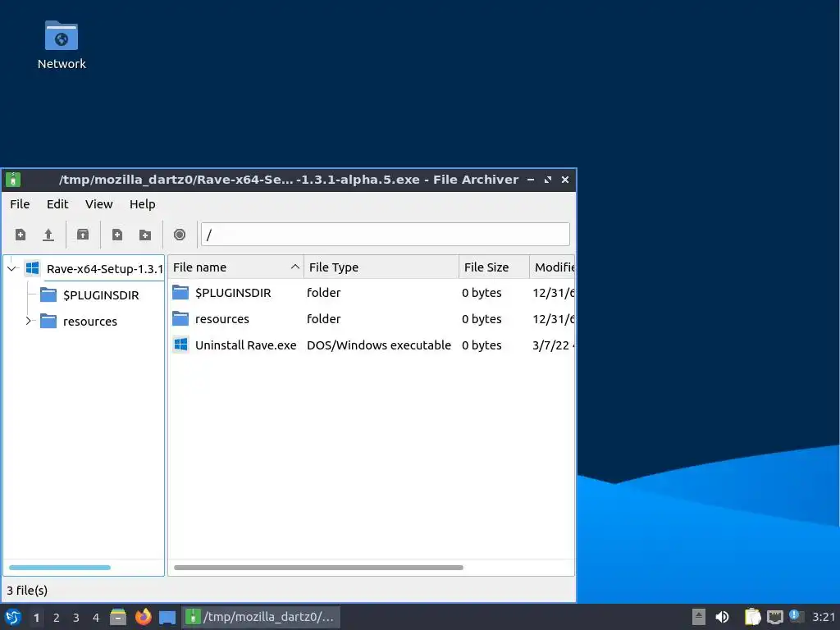This screenshot has height=630, width=840.
Task: Click the Windows icon beside Rave-x64-Setup in tree
Action: pos(32,268)
